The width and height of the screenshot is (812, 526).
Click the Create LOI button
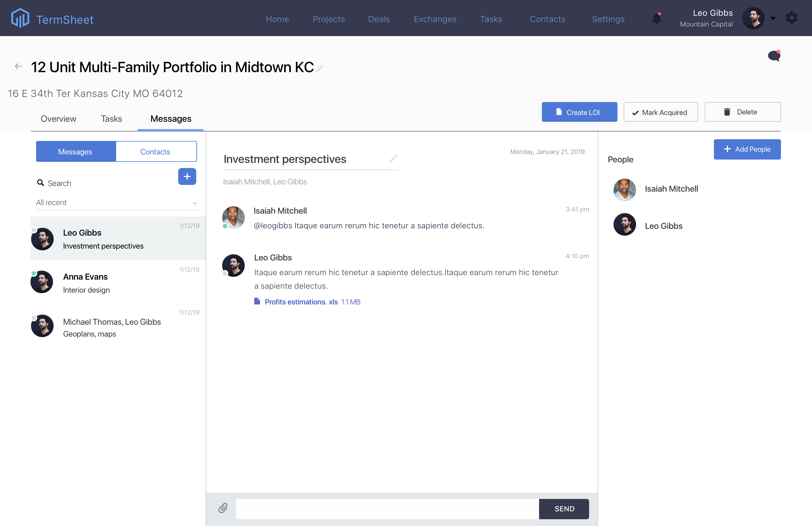(579, 112)
